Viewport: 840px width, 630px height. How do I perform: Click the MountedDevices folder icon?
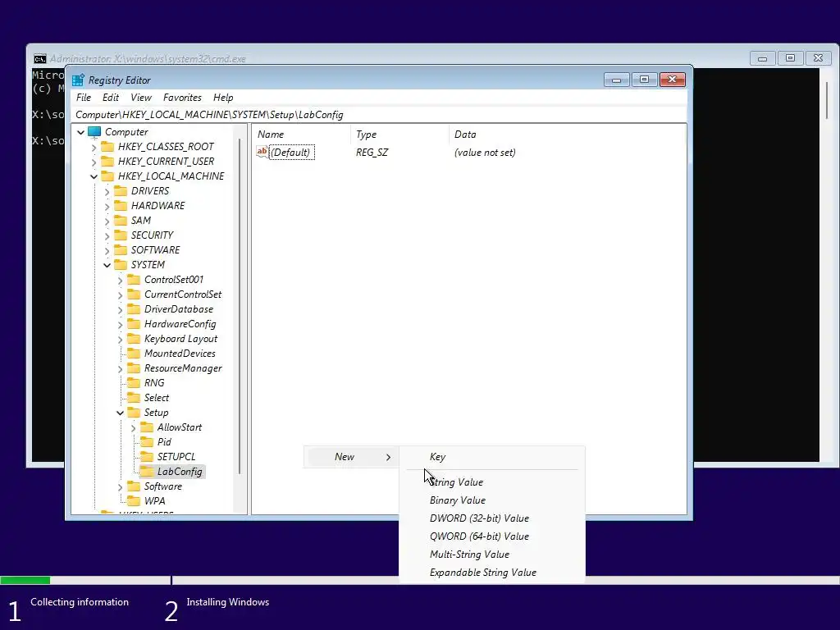click(x=134, y=354)
